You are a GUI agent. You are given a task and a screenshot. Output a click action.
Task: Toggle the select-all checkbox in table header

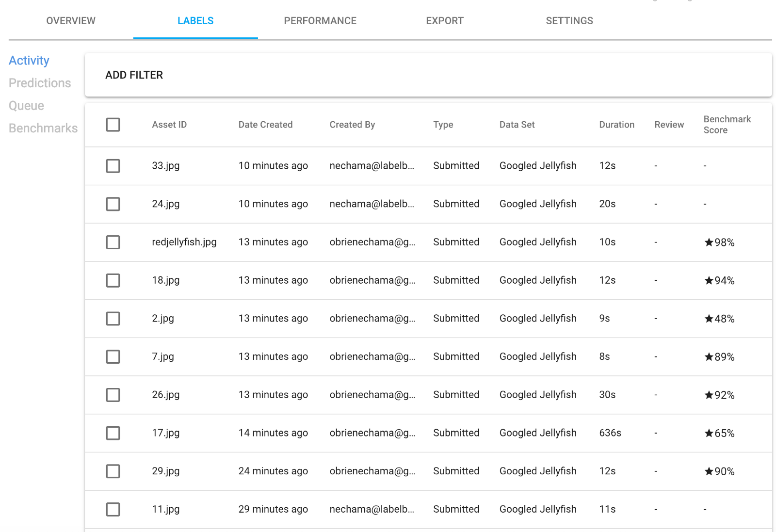113,125
